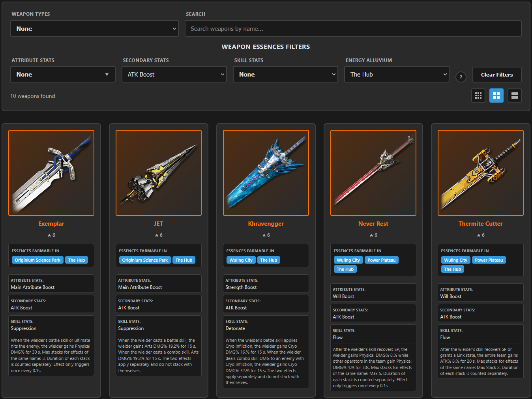Click Will Boost attribute on Thermite Cutter card
The image size is (532, 399).
[451, 296]
